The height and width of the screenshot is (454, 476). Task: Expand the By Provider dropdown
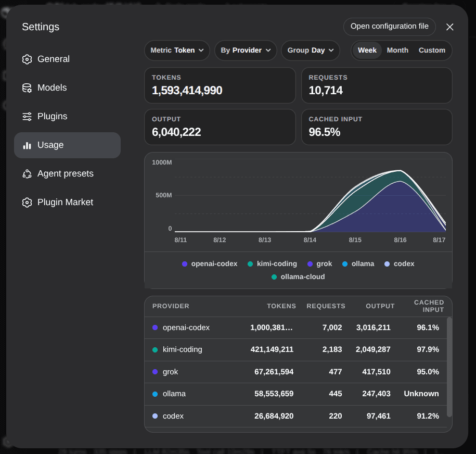pyautogui.click(x=246, y=51)
